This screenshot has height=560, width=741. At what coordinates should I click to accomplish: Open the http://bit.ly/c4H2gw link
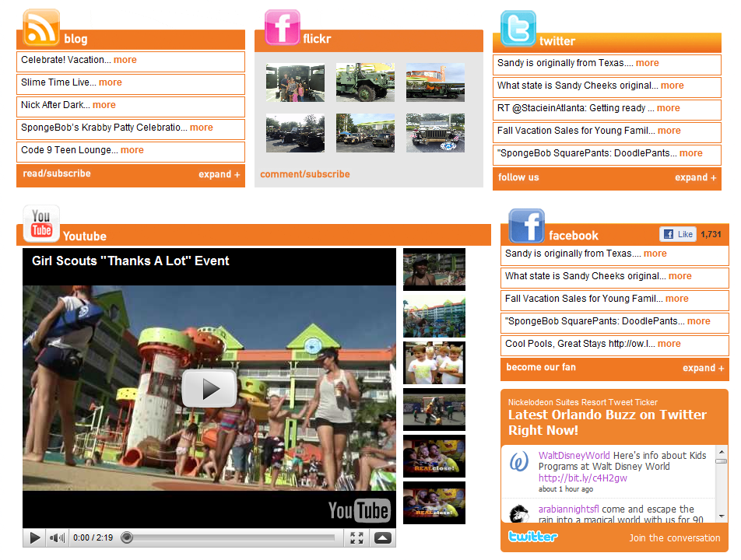[x=583, y=478]
